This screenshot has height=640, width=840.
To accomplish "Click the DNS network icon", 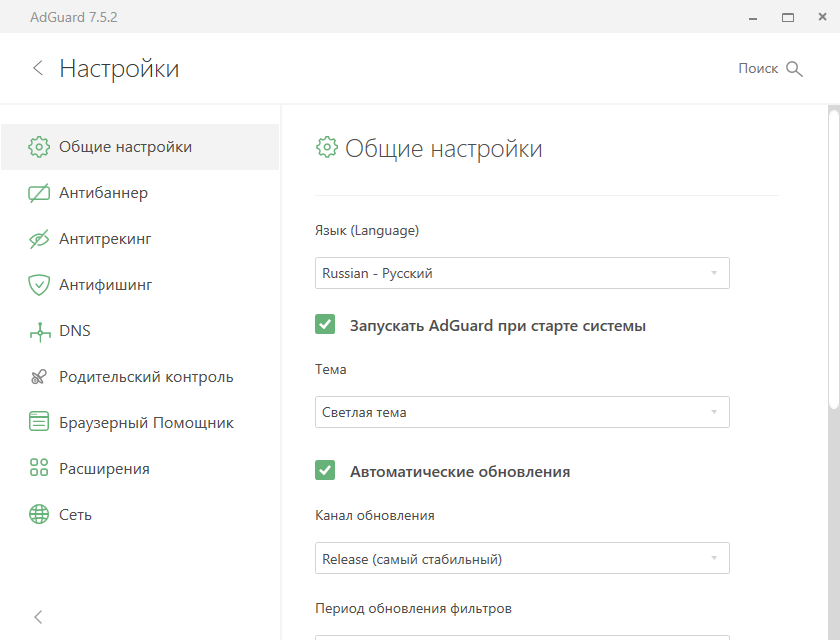I will coord(39,331).
